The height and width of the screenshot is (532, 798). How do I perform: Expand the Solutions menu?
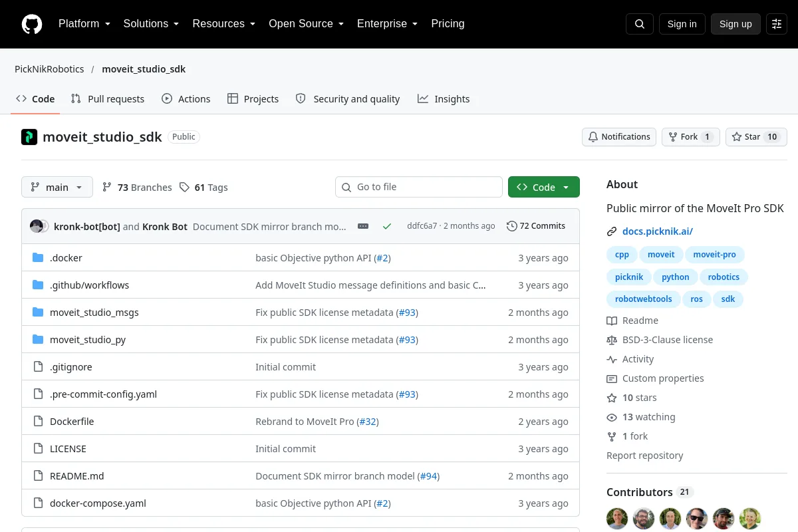pos(151,24)
